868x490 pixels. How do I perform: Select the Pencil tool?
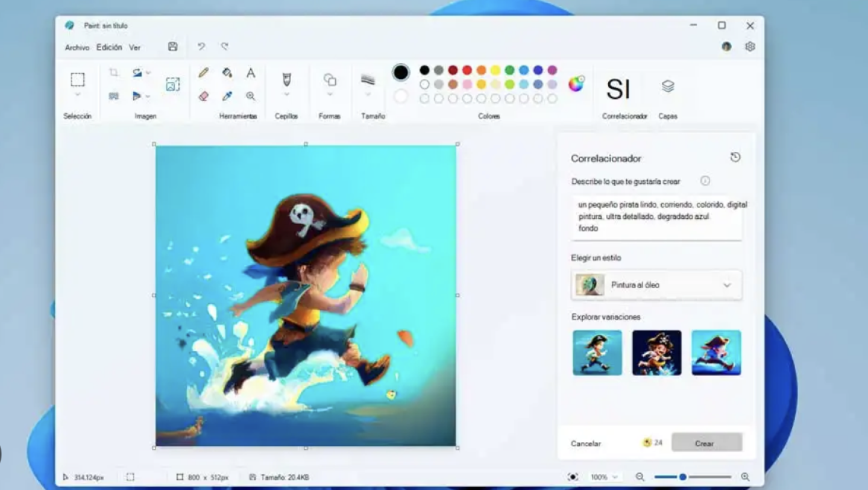pyautogui.click(x=203, y=73)
